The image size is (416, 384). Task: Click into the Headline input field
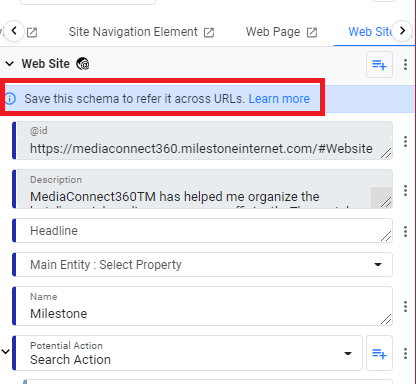[x=204, y=231]
